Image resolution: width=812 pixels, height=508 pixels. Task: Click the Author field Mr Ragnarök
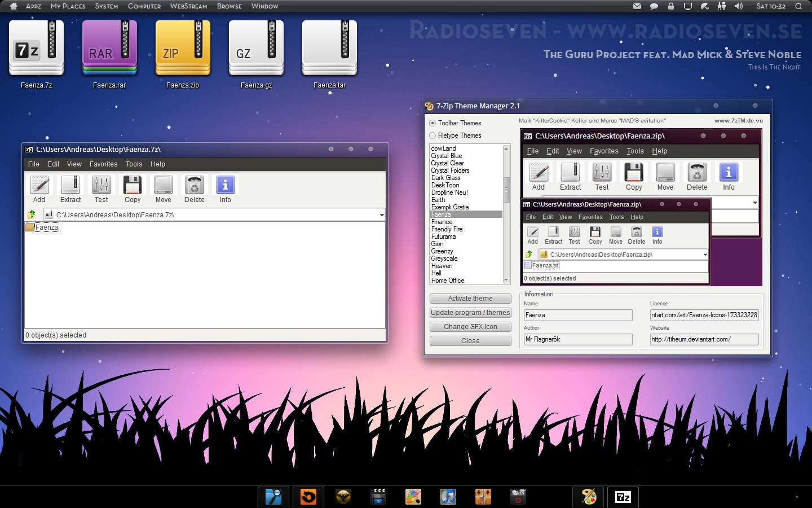tap(578, 339)
